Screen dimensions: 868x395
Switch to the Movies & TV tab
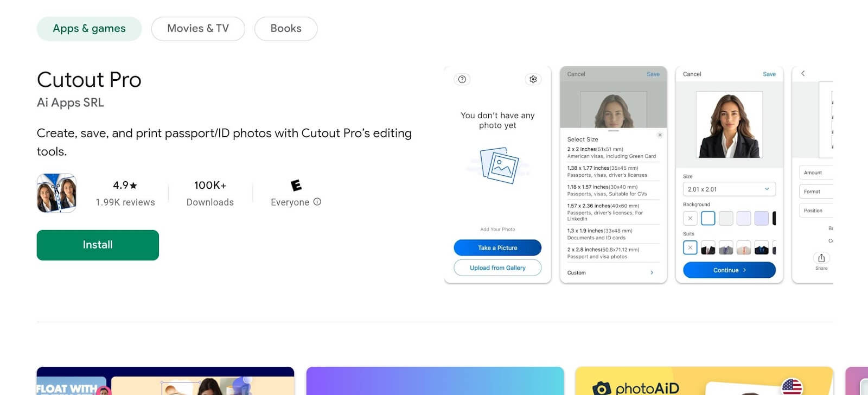(198, 29)
